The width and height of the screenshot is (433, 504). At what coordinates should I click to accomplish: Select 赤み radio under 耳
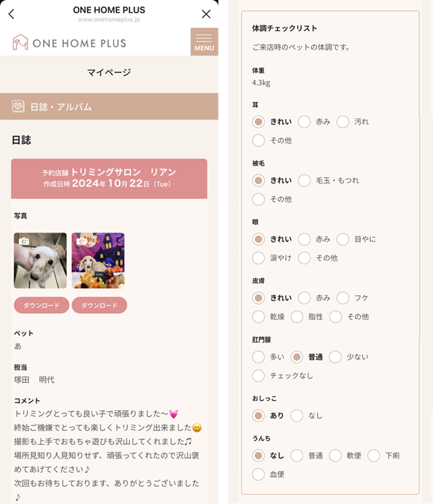tap(304, 122)
